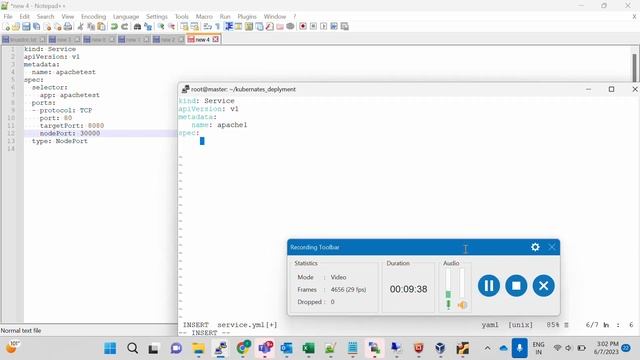Click the Stop Recording macro icon

[x=313, y=27]
